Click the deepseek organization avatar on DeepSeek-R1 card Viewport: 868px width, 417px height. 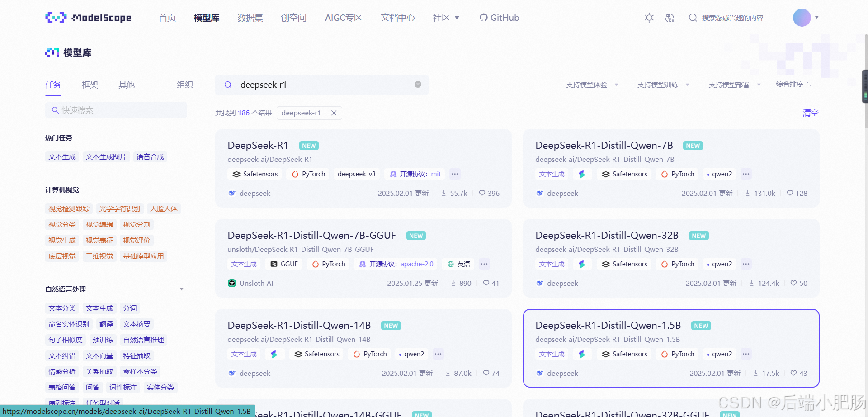tap(231, 193)
